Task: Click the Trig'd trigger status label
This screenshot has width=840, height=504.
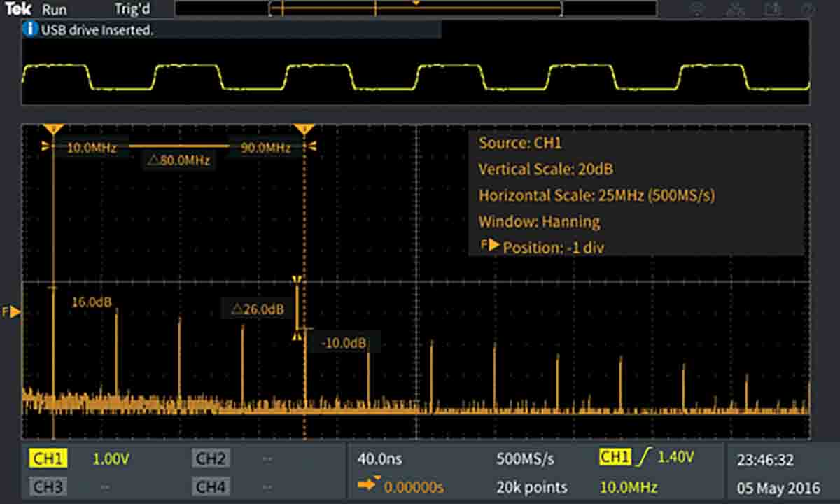Action: coord(132,10)
